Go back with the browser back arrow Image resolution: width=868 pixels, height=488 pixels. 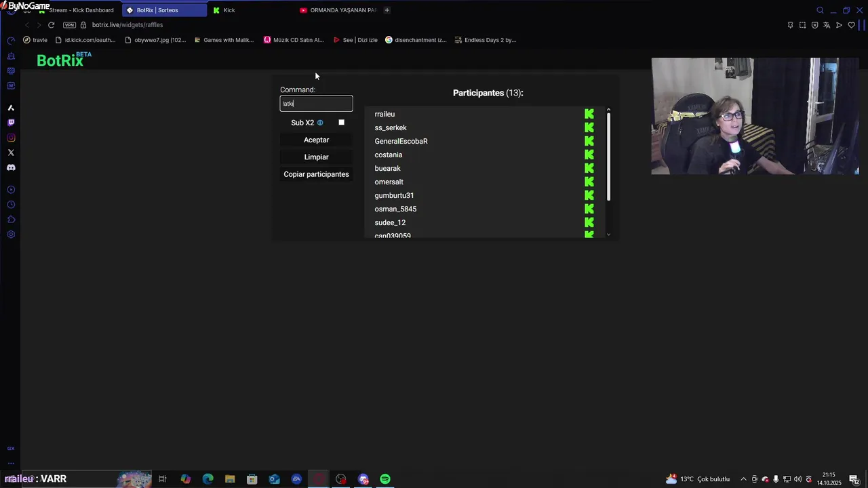tap(27, 25)
